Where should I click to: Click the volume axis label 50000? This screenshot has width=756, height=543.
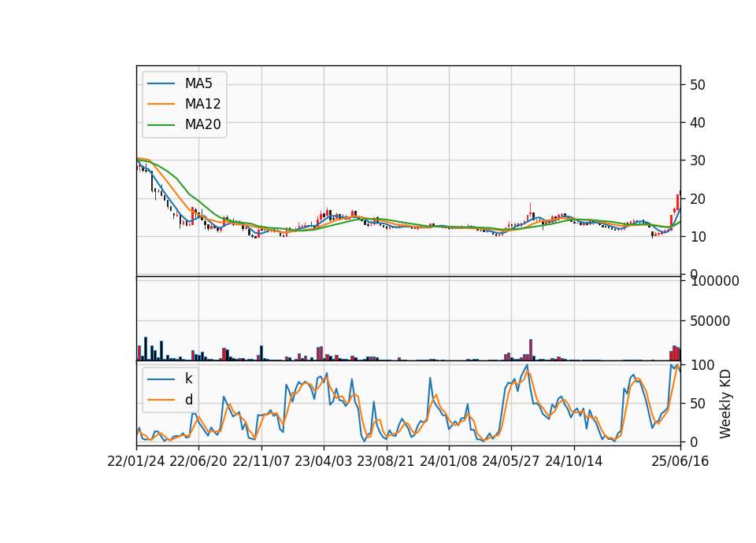710,321
